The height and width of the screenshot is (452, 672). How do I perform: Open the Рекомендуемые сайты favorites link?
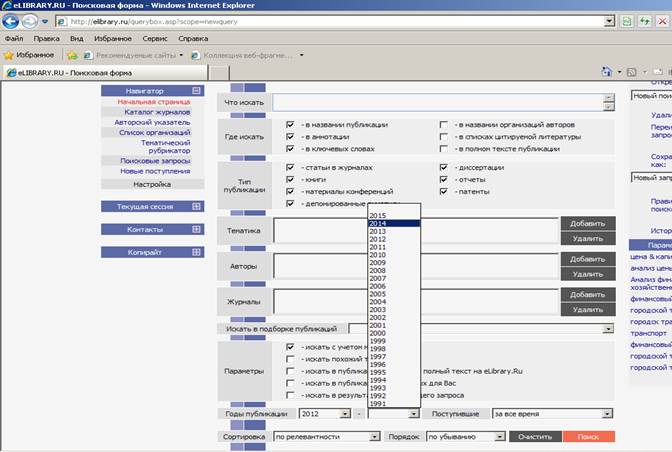point(133,55)
